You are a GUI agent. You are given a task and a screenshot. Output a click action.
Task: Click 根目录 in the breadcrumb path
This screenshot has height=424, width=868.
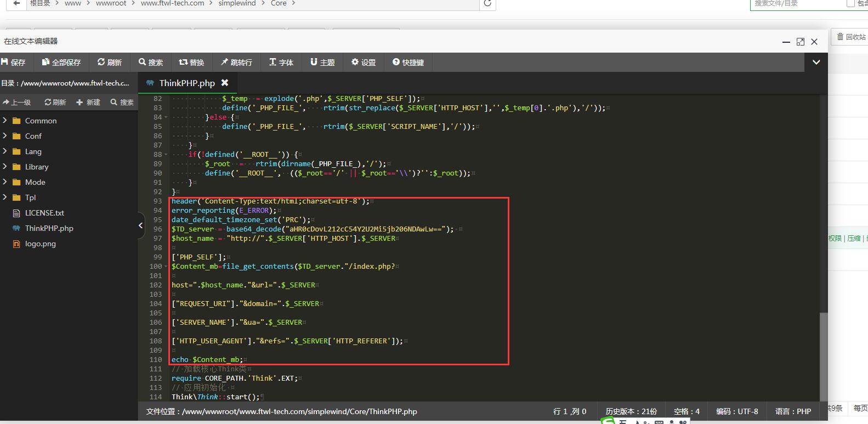[x=40, y=3]
